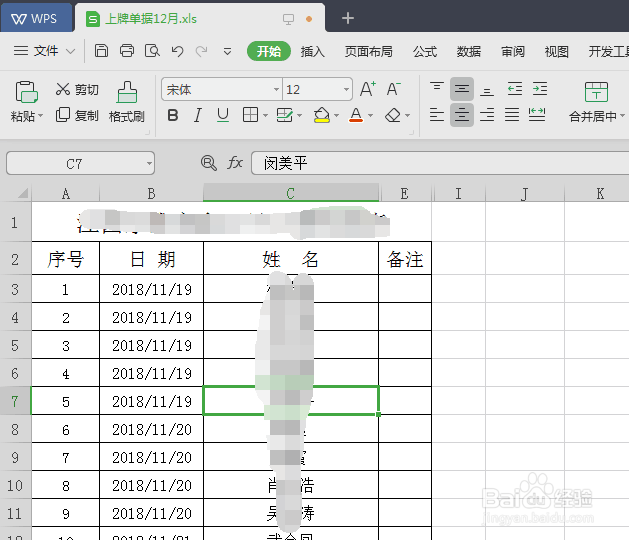Viewport: 629px width, 540px height.
Task: Click formula bar containing 闵美平
Action: [440, 163]
